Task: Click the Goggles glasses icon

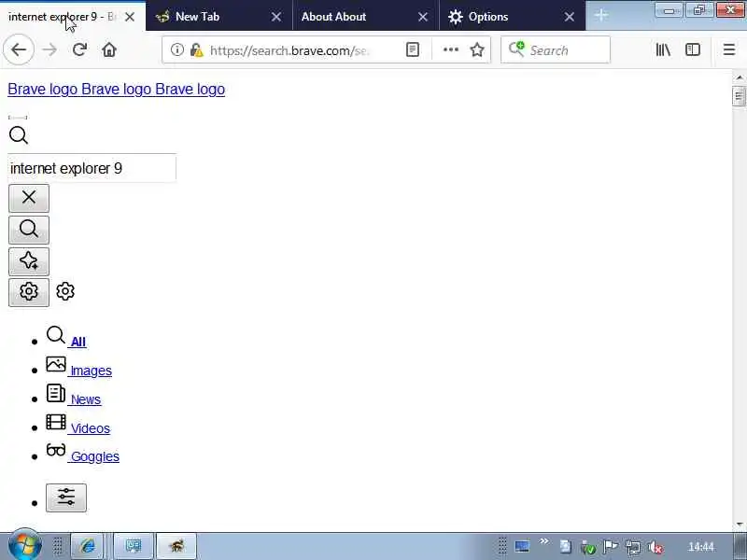Action: tap(56, 450)
